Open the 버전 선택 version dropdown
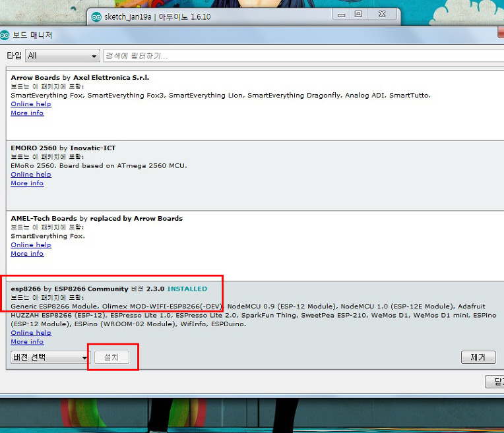 (50, 357)
